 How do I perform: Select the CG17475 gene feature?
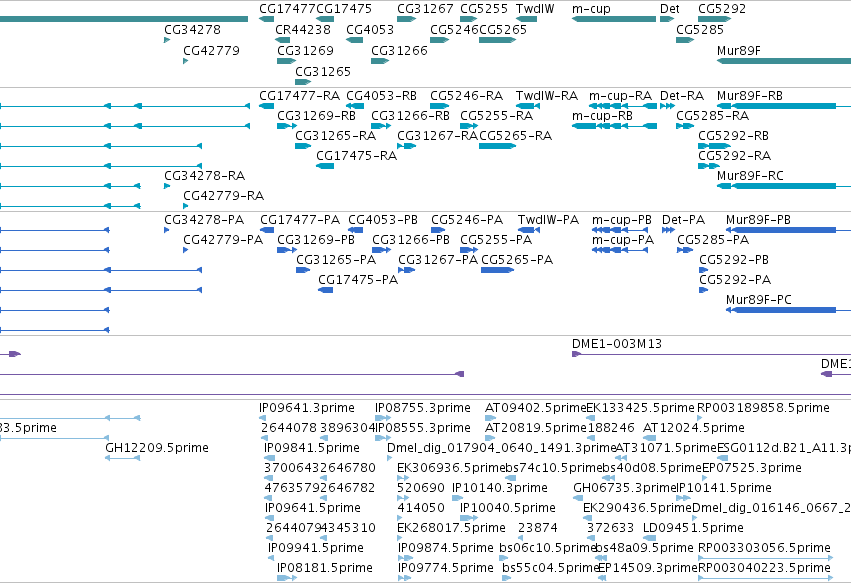(x=325, y=19)
